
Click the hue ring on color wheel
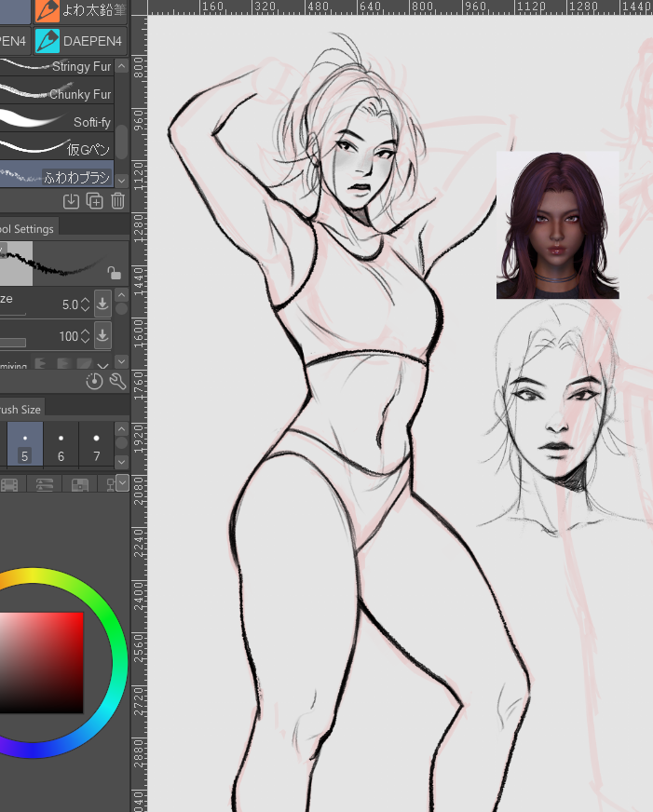coord(120,663)
